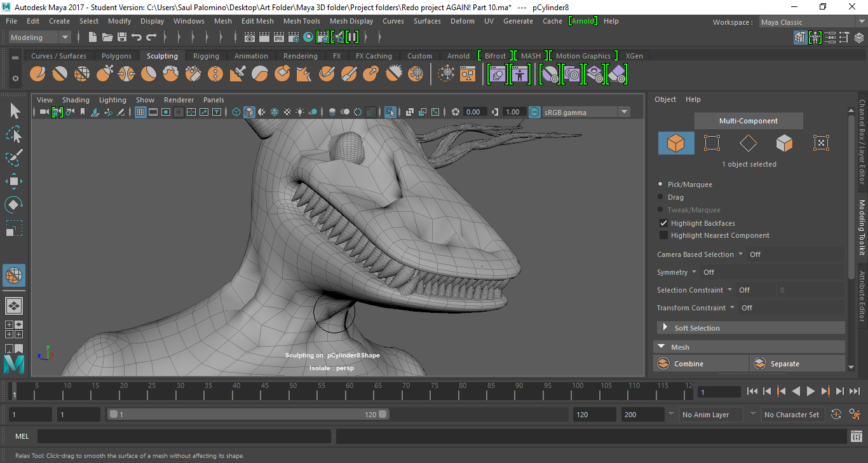This screenshot has width=868, height=463.
Task: Select the Drag radio option
Action: coord(661,197)
